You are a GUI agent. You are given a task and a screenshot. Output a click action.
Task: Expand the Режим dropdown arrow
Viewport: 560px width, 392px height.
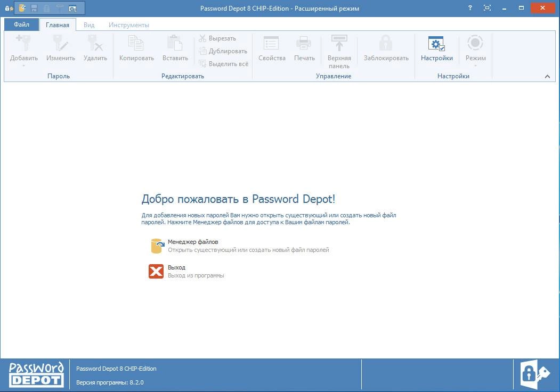tap(475, 66)
